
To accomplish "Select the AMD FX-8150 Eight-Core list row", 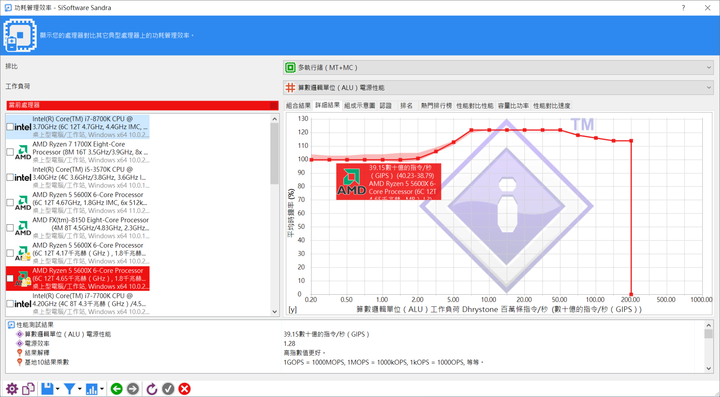I will 78,228.
